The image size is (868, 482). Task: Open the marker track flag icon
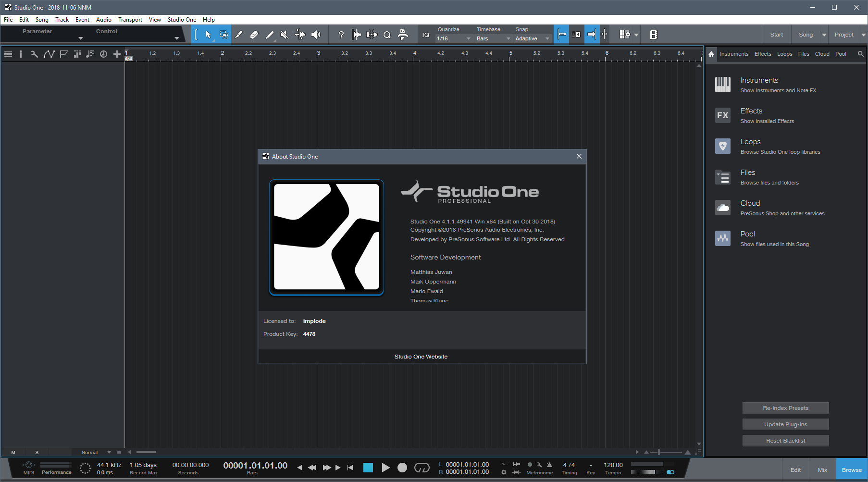pyautogui.click(x=63, y=54)
